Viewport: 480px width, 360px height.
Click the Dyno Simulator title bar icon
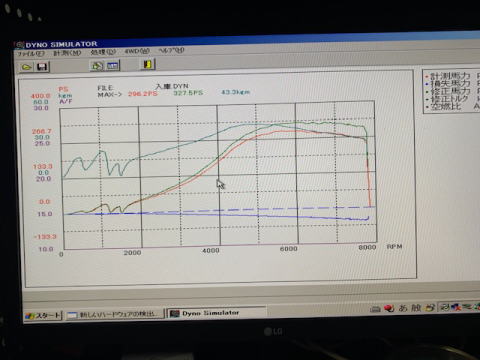click(20, 45)
